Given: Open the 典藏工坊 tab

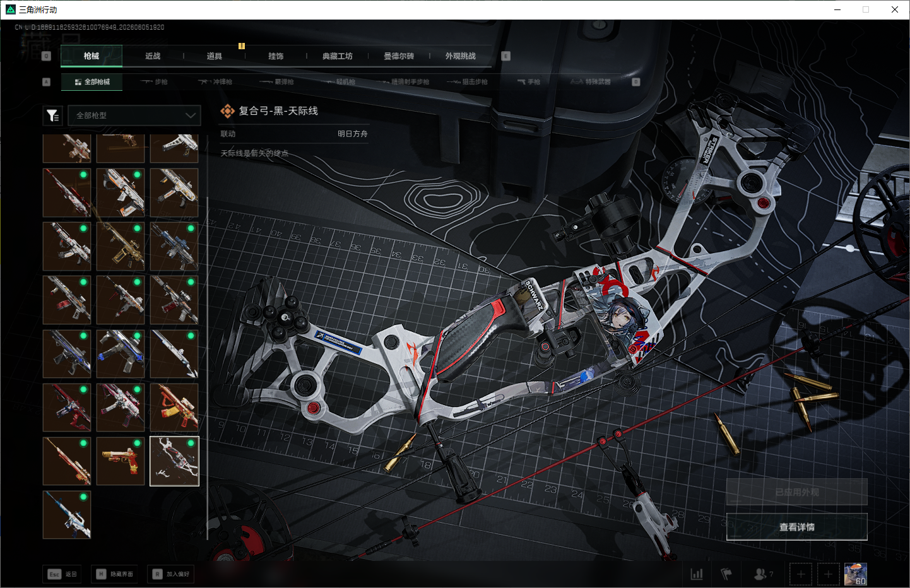Looking at the screenshot, I should [338, 56].
